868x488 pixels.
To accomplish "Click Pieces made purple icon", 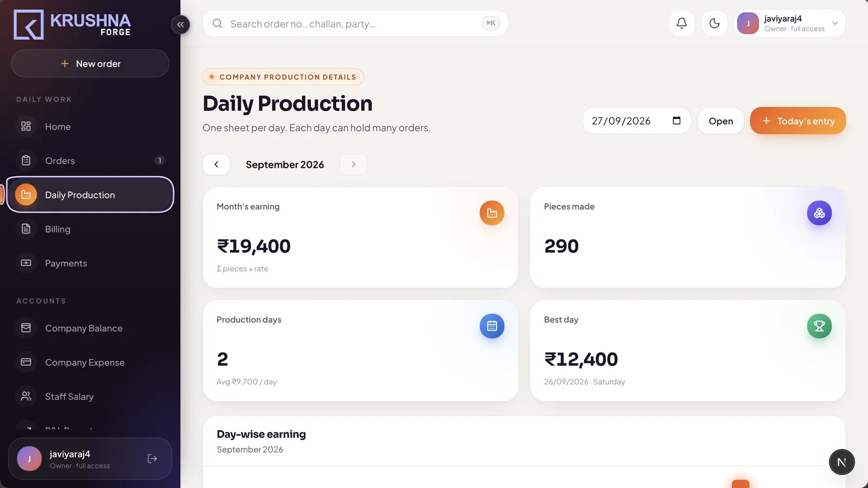I will (819, 213).
